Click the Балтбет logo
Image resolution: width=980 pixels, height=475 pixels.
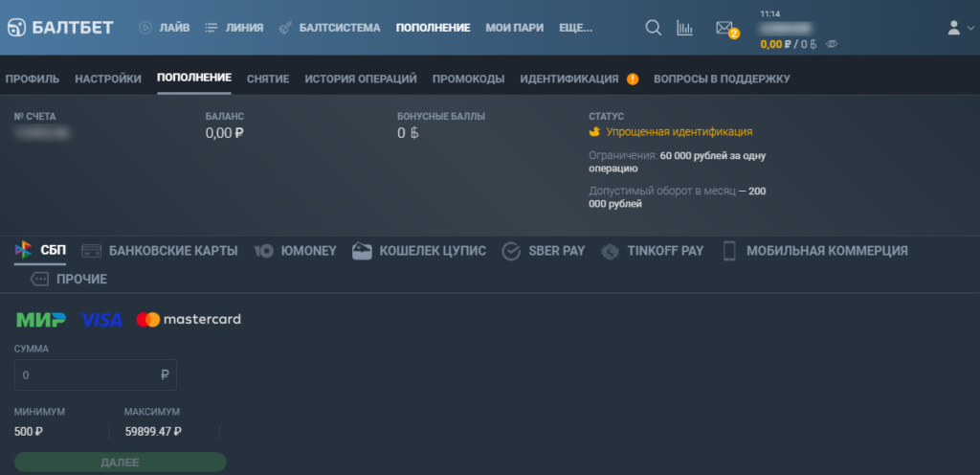60,28
